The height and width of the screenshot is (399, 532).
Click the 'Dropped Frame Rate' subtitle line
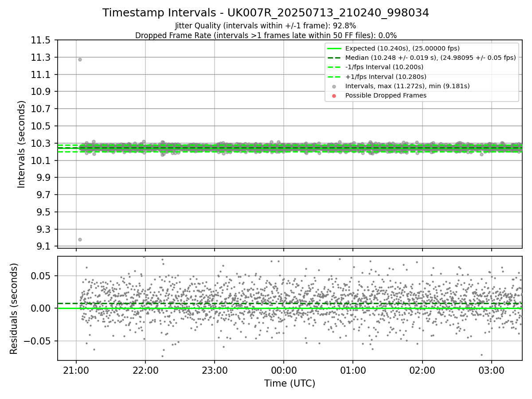[266, 35]
